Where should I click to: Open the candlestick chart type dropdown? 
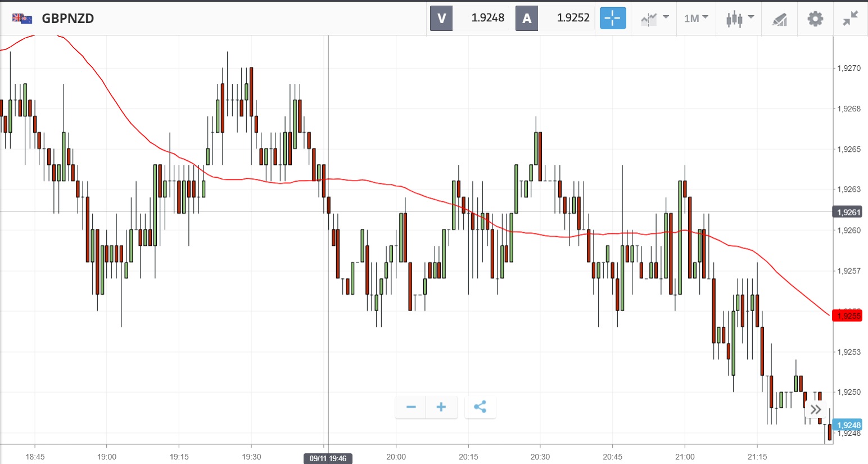[739, 19]
